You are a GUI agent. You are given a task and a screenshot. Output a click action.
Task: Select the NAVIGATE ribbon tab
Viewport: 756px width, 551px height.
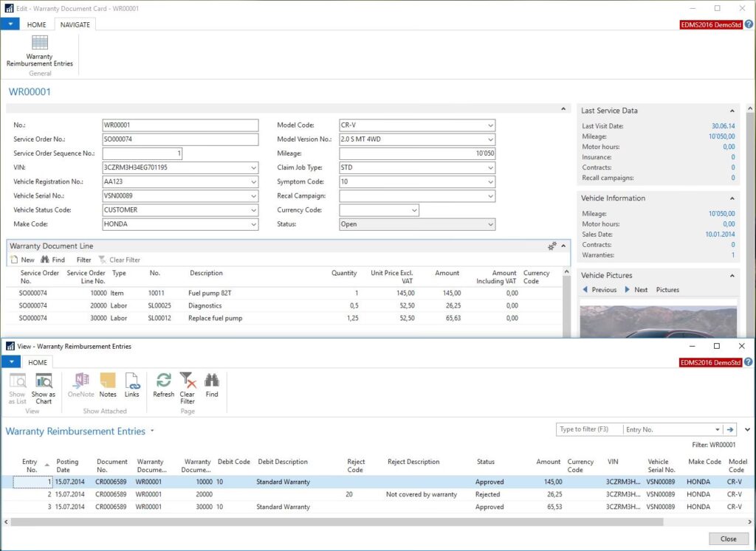[x=75, y=24]
